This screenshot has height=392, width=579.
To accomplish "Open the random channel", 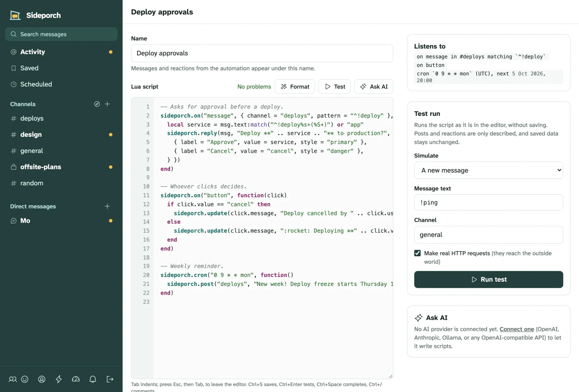I will pos(61,183).
